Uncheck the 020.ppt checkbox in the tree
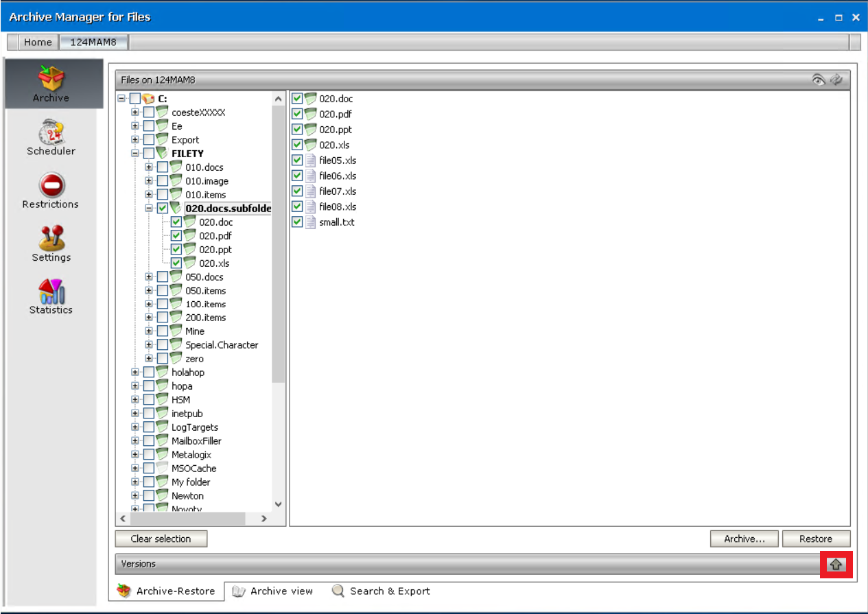Viewport: 868px width, 614px height. (176, 249)
